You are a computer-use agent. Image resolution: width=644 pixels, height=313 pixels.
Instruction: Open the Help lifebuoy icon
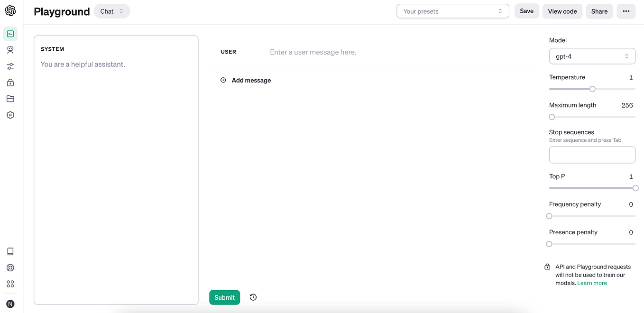10,267
